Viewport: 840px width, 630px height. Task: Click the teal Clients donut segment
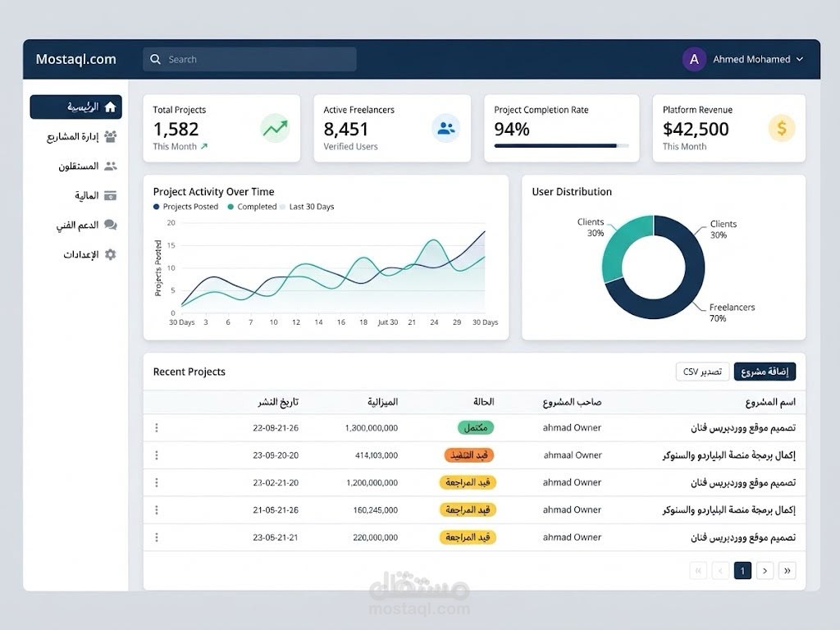623,248
